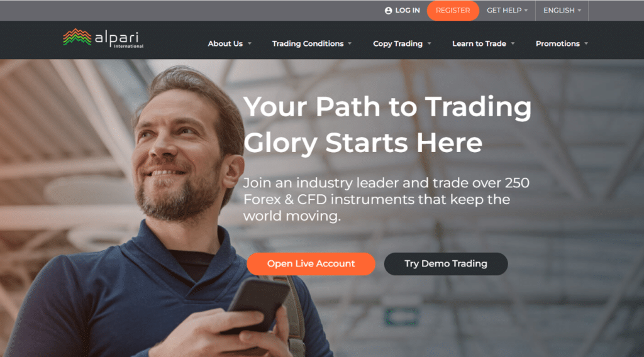Click the Alpari International logo

pyautogui.click(x=103, y=38)
